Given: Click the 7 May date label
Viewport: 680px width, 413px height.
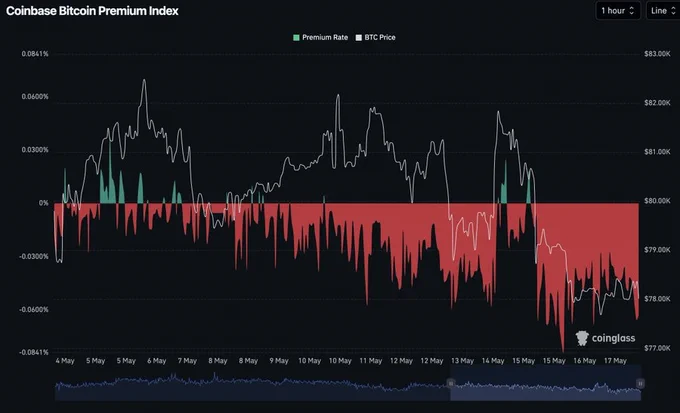Looking at the screenshot, I should tap(187, 361).
